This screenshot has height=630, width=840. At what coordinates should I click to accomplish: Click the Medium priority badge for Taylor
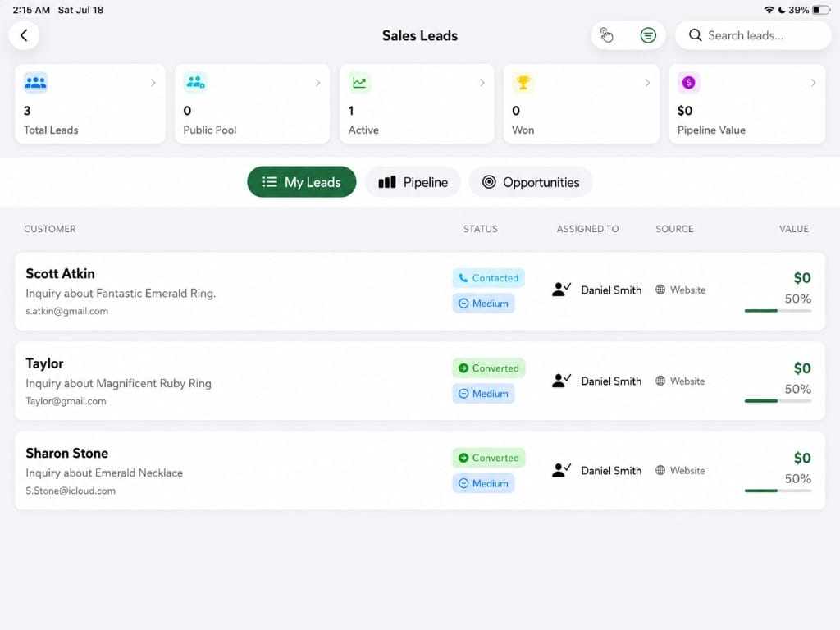click(x=484, y=394)
